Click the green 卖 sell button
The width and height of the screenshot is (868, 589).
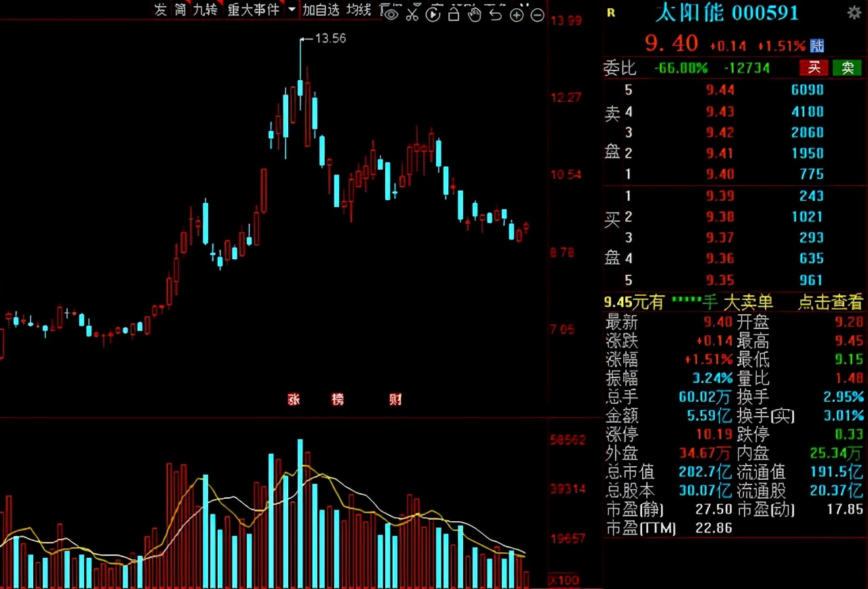coord(848,67)
